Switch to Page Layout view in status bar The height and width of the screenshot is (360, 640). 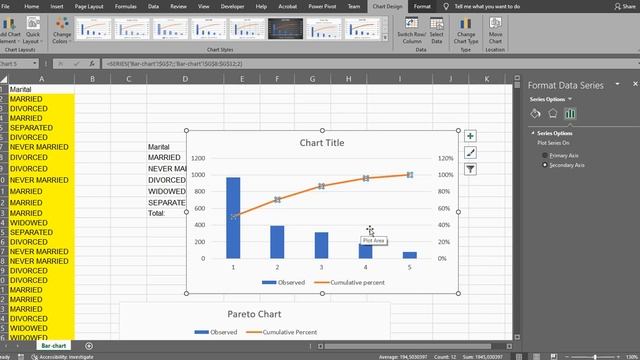point(536,357)
